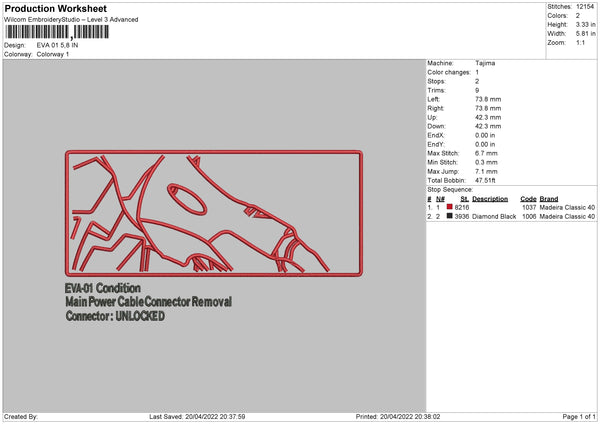Click "Created By:" in footer
This screenshot has width=600, height=424.
click(x=21, y=417)
